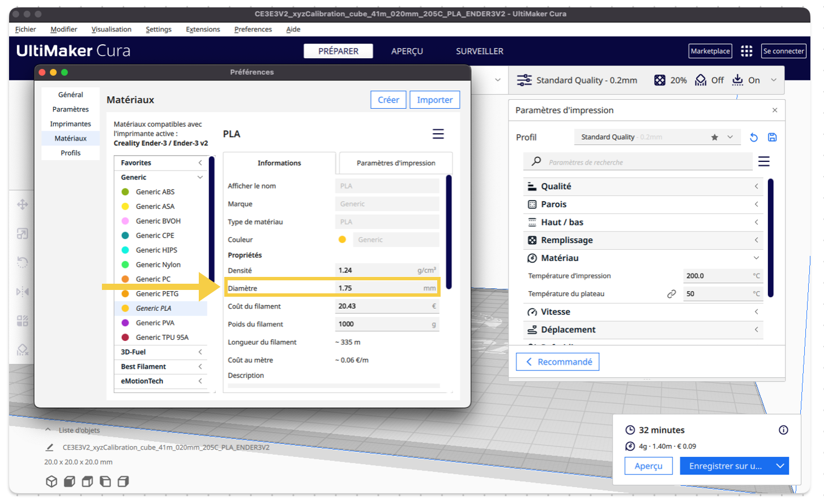Expand the Best Filament materials group
Screen dimensions: 824x504
tap(200, 367)
